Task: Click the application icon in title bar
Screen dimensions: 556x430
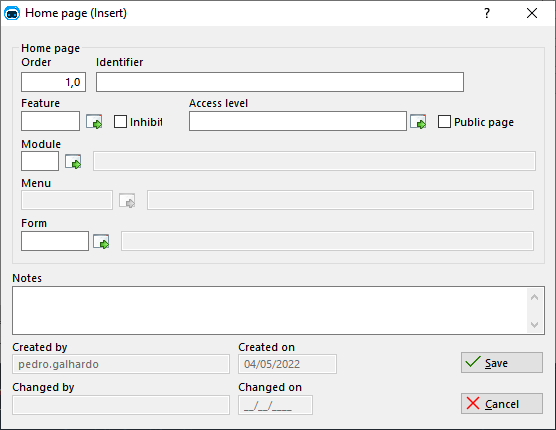Action: click(12, 13)
